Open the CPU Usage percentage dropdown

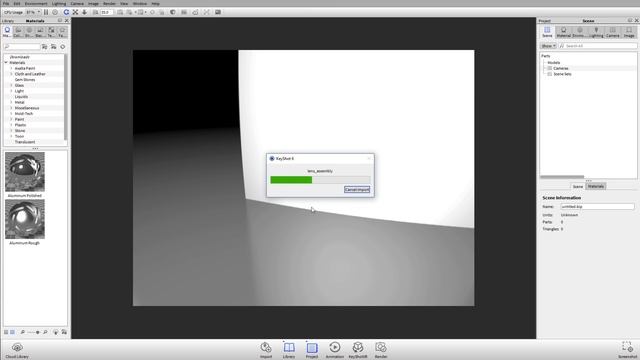click(33, 12)
